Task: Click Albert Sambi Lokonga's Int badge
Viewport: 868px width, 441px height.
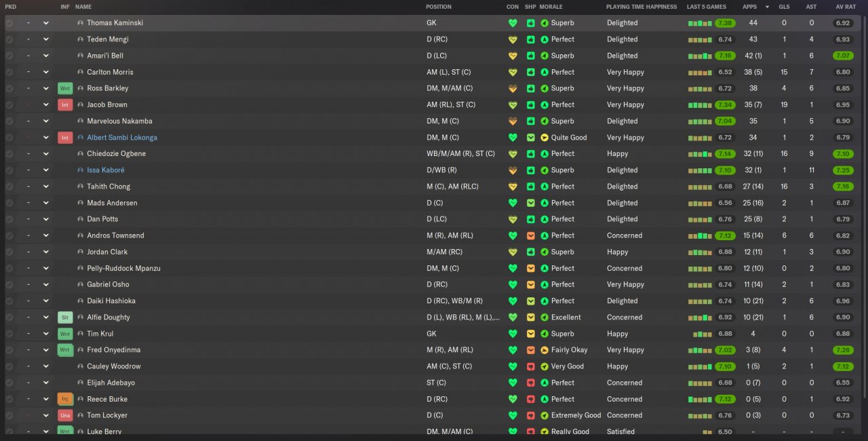Action: (x=65, y=137)
